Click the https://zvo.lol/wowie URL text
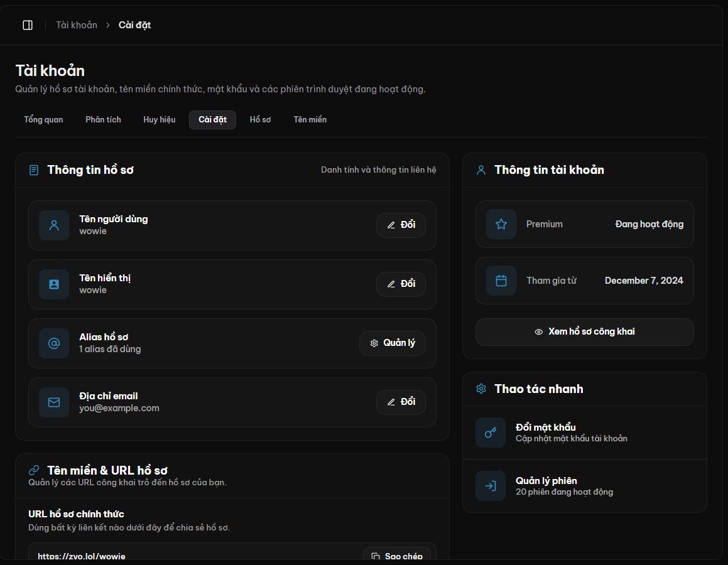The width and height of the screenshot is (728, 565). click(82, 556)
